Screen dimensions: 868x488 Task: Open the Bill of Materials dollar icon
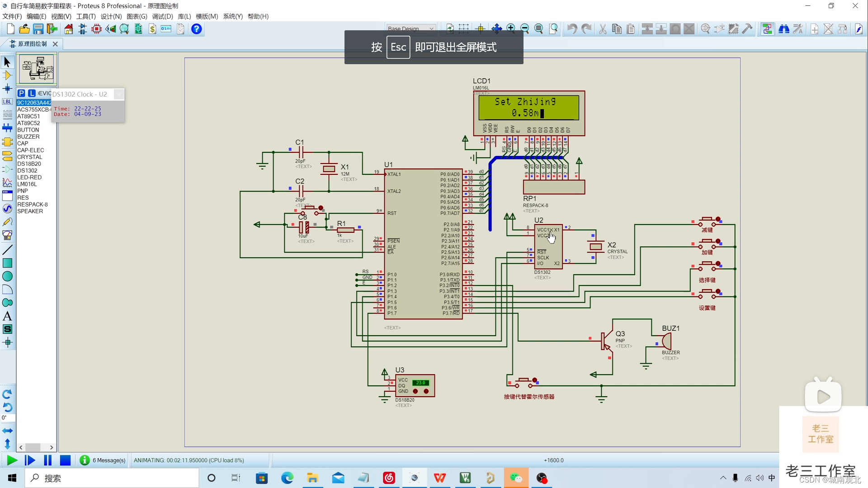tap(152, 29)
